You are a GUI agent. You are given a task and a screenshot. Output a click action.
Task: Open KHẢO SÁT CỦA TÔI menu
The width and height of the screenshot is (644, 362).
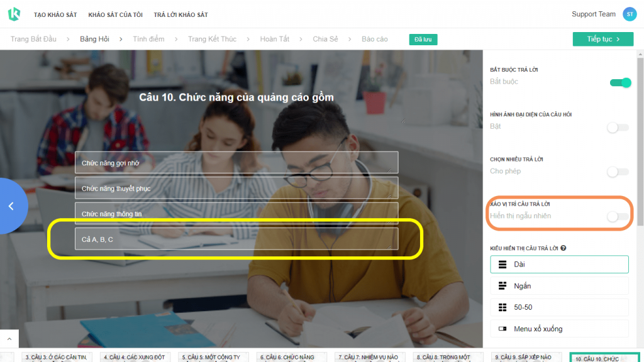coord(116,15)
